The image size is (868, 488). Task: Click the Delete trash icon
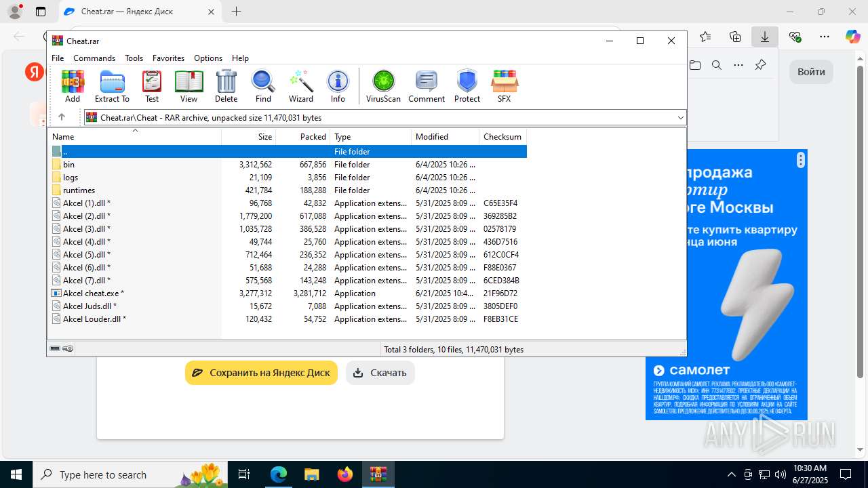226,86
